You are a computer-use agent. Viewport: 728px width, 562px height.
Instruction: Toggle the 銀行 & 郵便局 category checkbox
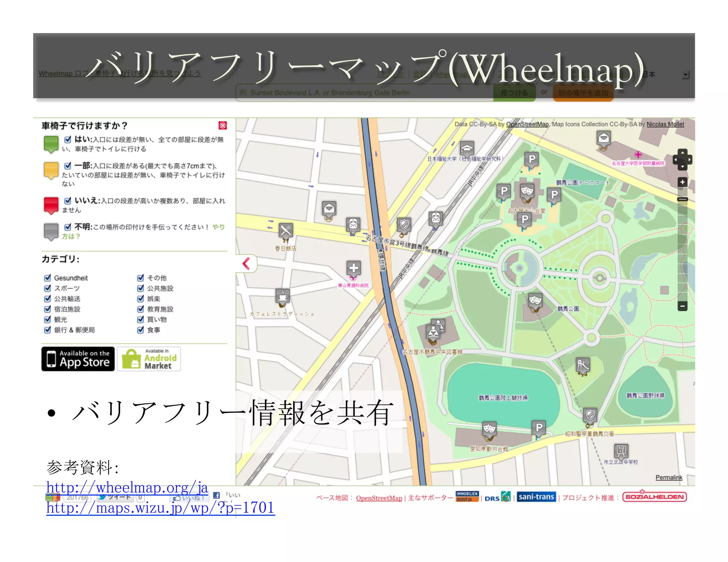point(47,330)
